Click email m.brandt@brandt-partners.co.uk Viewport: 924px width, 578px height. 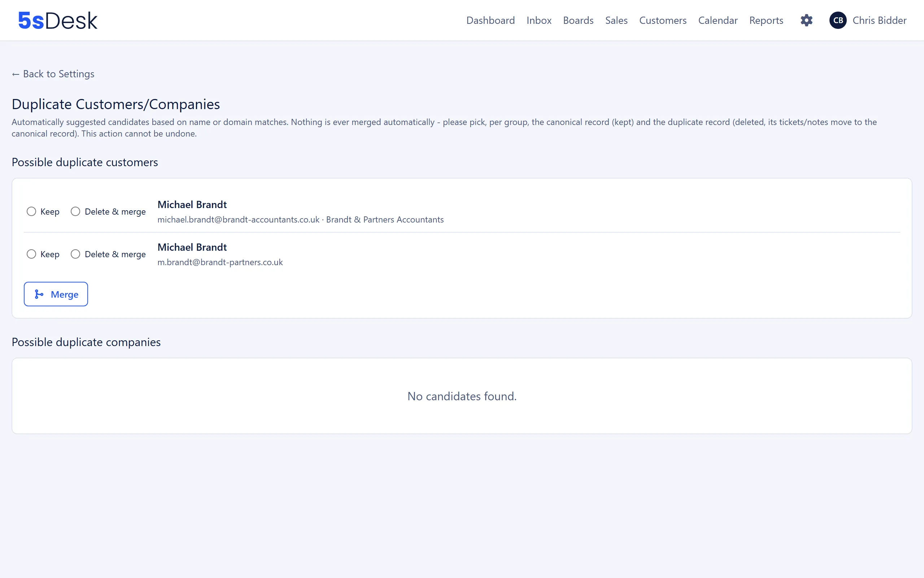point(220,262)
